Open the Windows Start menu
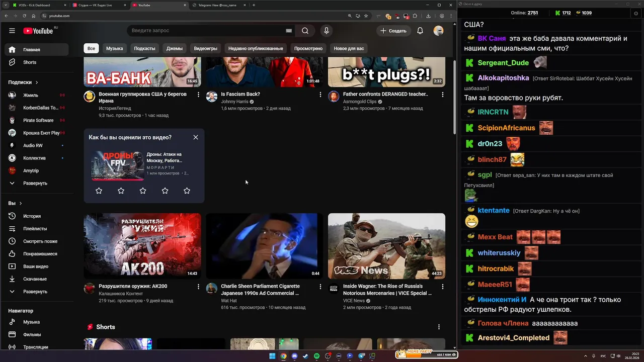This screenshot has height=362, width=644. tap(272, 356)
